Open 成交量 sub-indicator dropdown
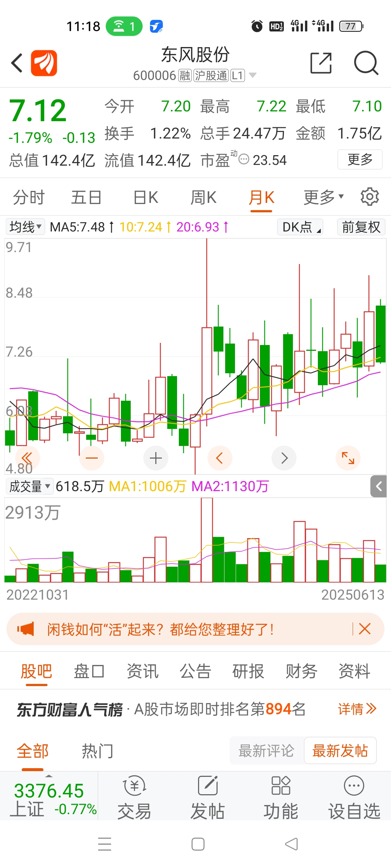The width and height of the screenshot is (391, 868). click(x=30, y=486)
